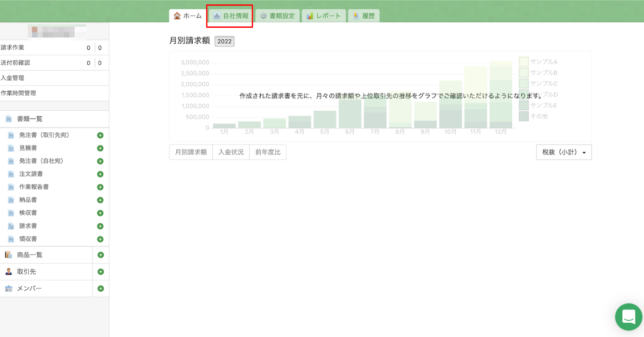The image size is (644, 337).
Task: Click plus icon beside 商品一覧
Action: (101, 255)
